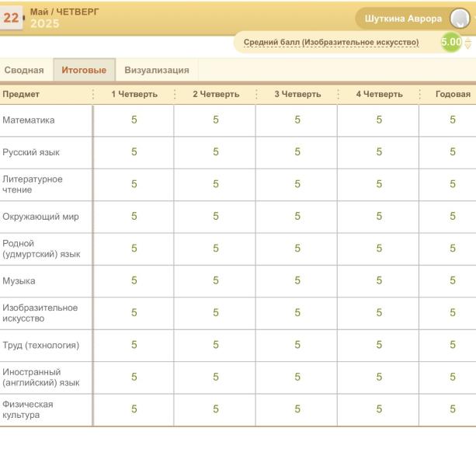Click the 1 Четверть column header

[x=134, y=94]
